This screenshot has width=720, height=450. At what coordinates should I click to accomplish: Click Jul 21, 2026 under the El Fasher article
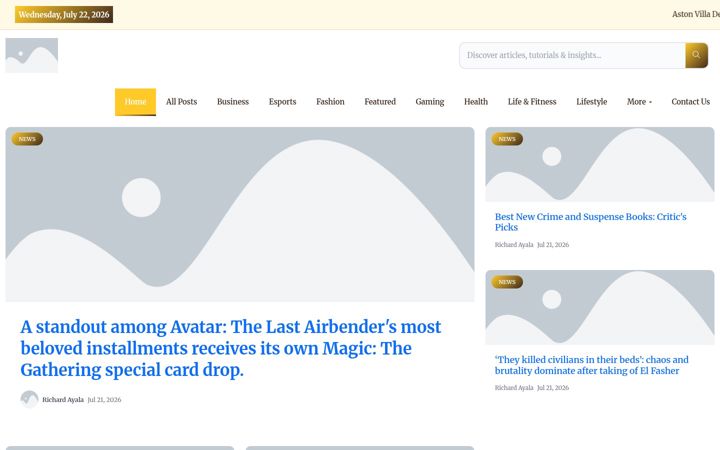click(x=553, y=388)
